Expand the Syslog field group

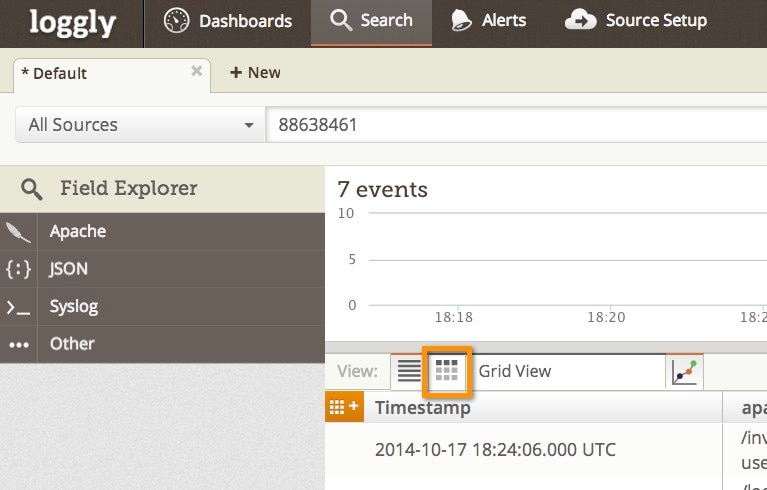73,306
